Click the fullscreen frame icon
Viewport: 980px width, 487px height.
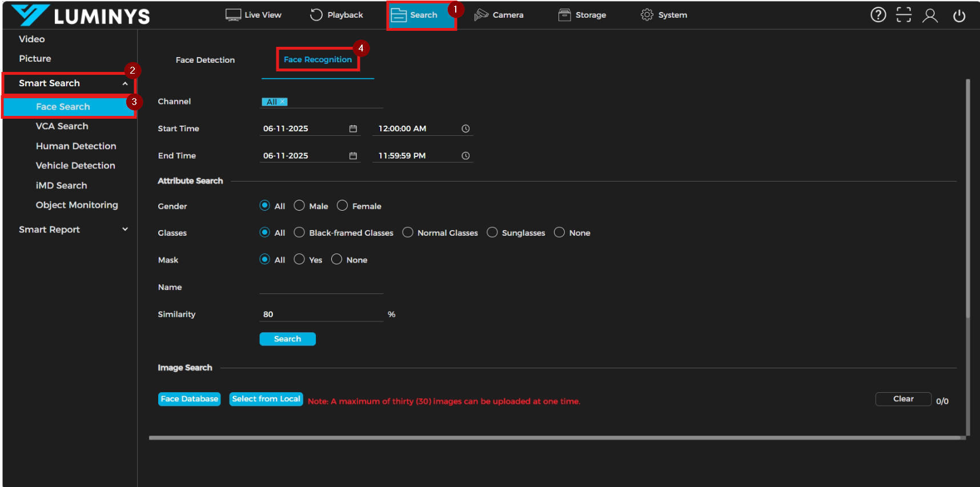(x=903, y=15)
